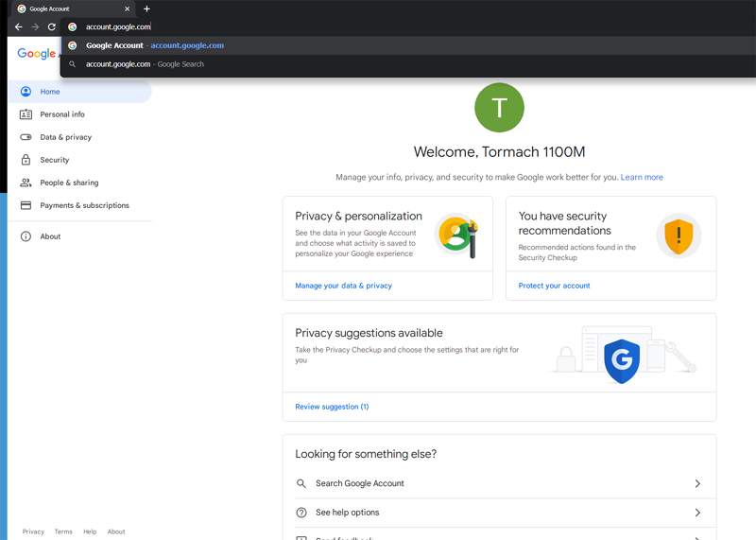Expand the Search Google Account chevron
The width and height of the screenshot is (756, 540).
point(697,483)
